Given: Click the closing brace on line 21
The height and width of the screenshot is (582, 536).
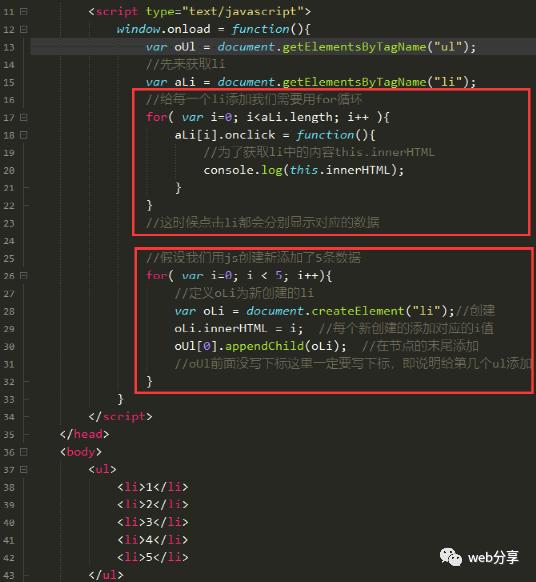Looking at the screenshot, I should tap(179, 188).
